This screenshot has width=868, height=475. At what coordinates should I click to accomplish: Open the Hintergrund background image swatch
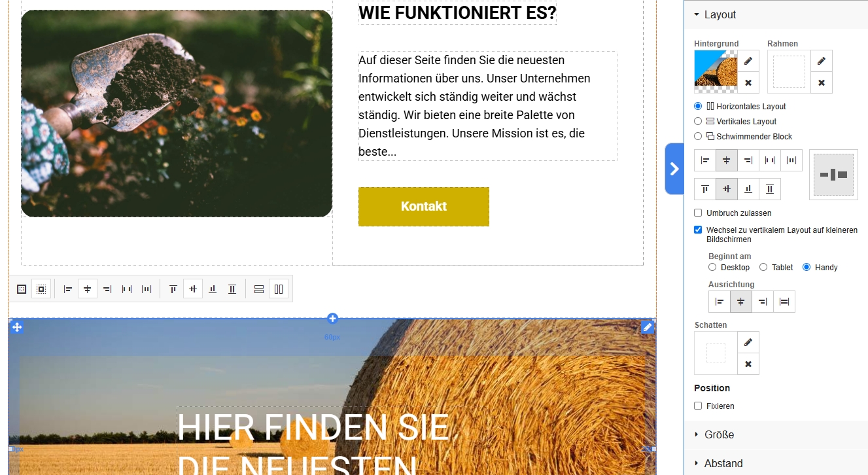click(x=716, y=72)
